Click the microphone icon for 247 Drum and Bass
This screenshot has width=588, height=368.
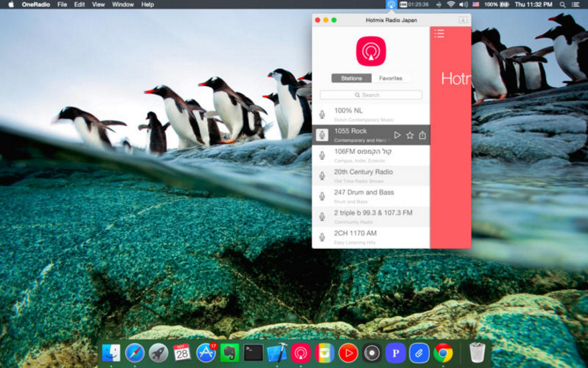coord(322,196)
